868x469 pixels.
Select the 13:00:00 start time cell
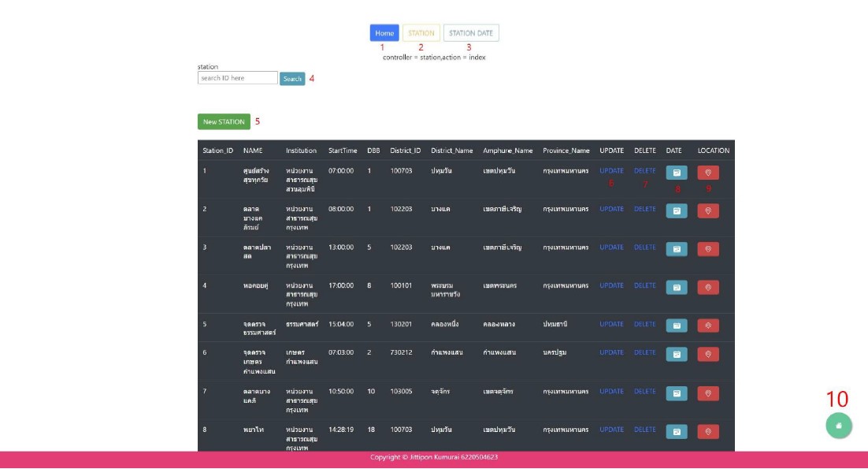[x=341, y=248]
